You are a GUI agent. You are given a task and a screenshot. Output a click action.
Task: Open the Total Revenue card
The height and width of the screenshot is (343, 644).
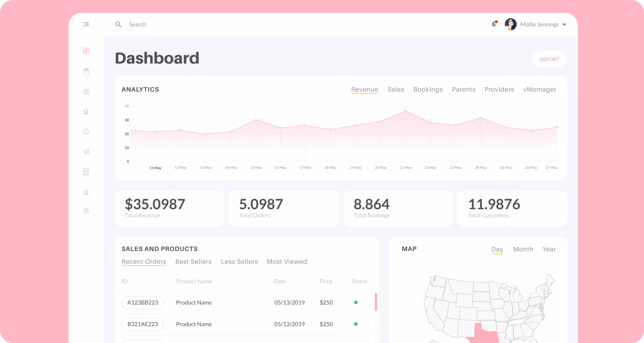pyautogui.click(x=169, y=209)
